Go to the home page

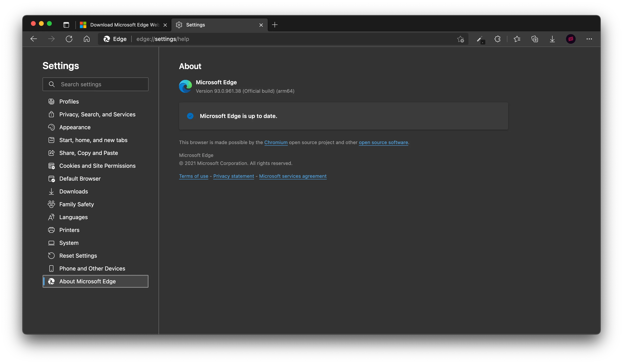point(87,39)
